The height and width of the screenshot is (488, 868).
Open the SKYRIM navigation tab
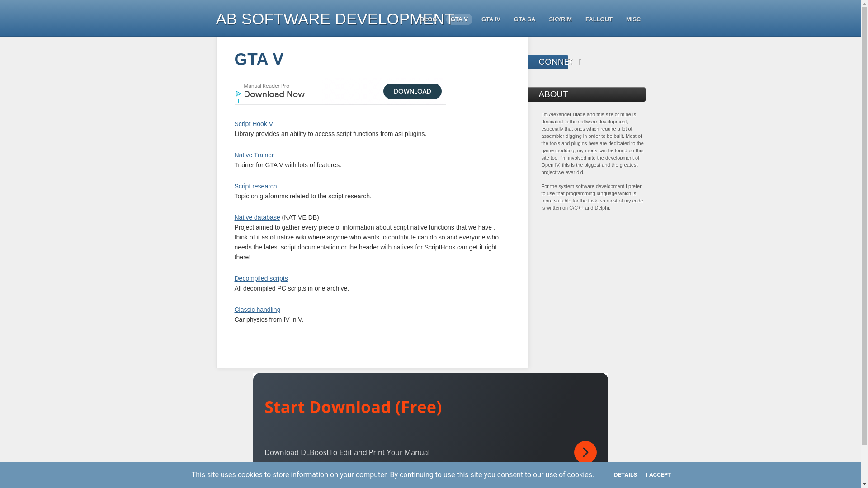(x=560, y=19)
